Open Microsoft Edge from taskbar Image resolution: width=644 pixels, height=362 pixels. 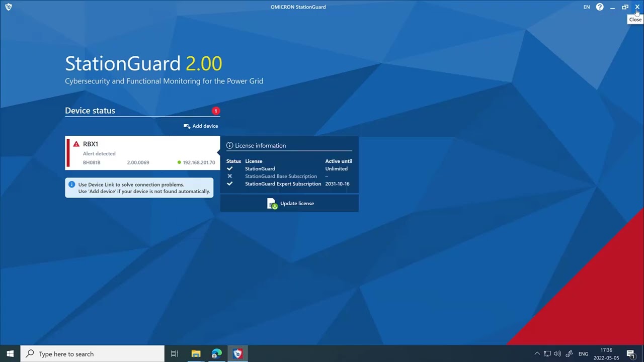tap(217, 354)
